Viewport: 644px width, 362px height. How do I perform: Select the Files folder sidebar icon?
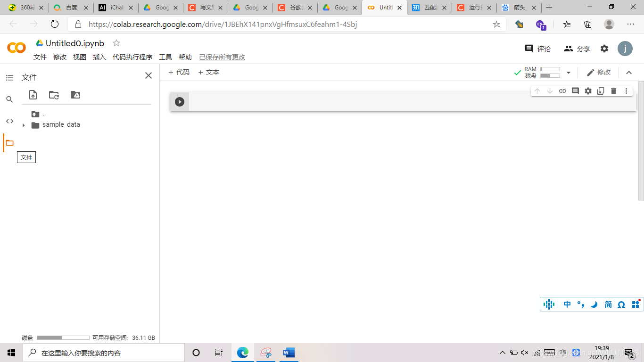click(x=9, y=143)
